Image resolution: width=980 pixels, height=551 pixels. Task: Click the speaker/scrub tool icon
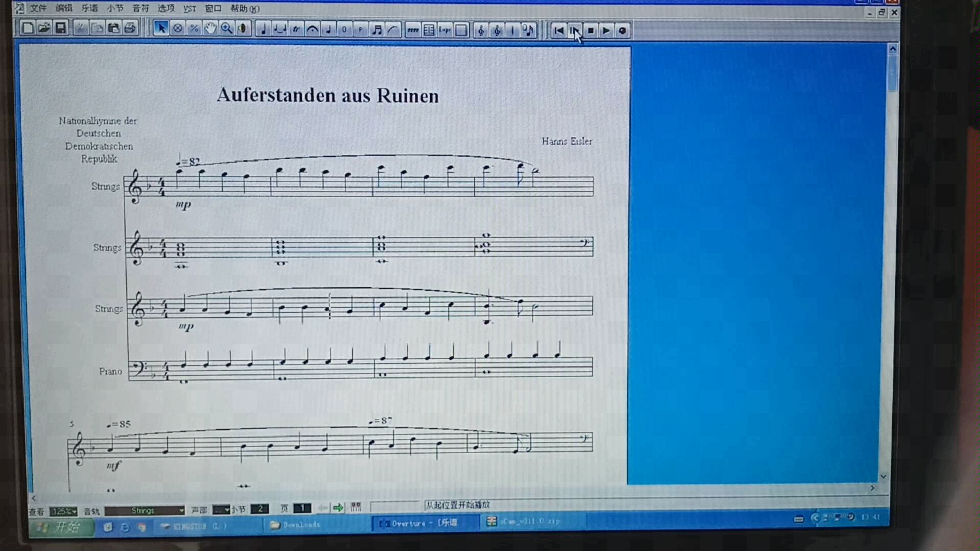[243, 29]
